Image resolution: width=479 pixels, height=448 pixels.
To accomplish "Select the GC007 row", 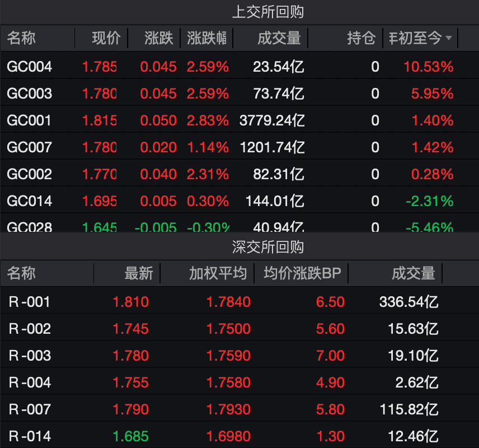I will coord(239,147).
